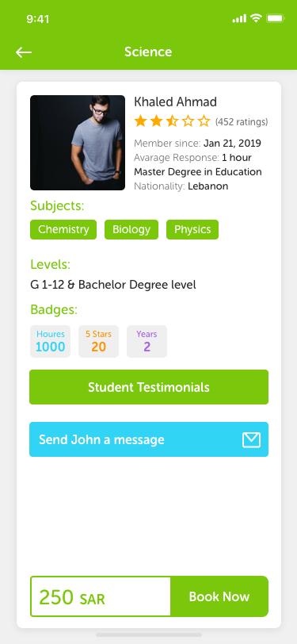Screen dimensions: 297x644
Task: Open Khaled Ahmad's profile photo
Action: pyautogui.click(x=78, y=143)
